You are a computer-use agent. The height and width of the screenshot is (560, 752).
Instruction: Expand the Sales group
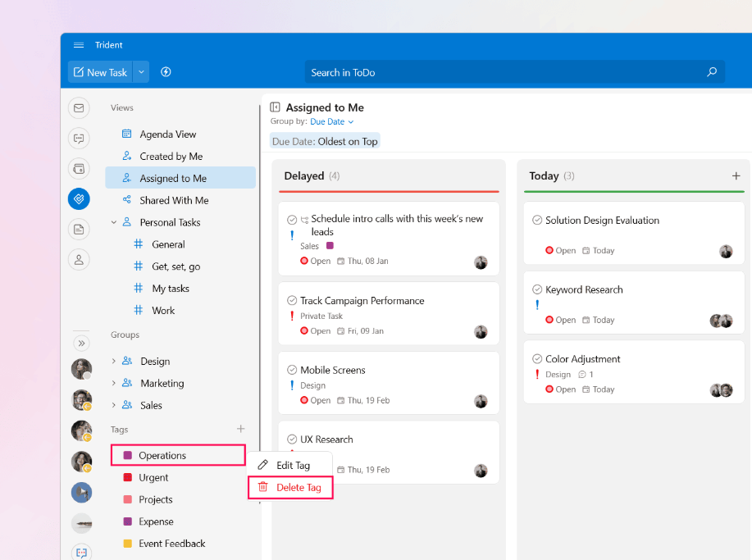click(114, 405)
